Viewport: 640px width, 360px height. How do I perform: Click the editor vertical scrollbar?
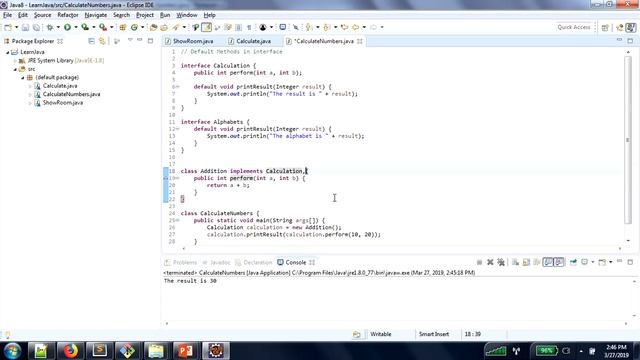[628, 140]
